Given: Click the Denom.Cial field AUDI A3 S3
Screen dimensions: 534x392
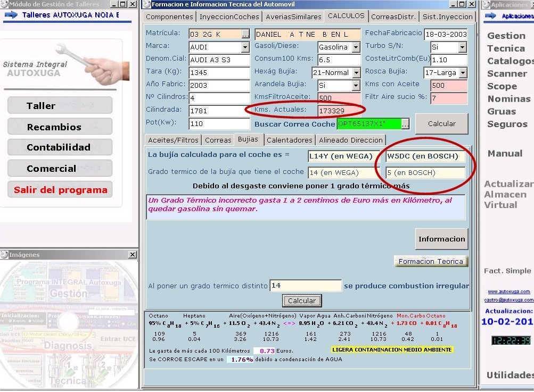Looking at the screenshot, I should [219, 60].
